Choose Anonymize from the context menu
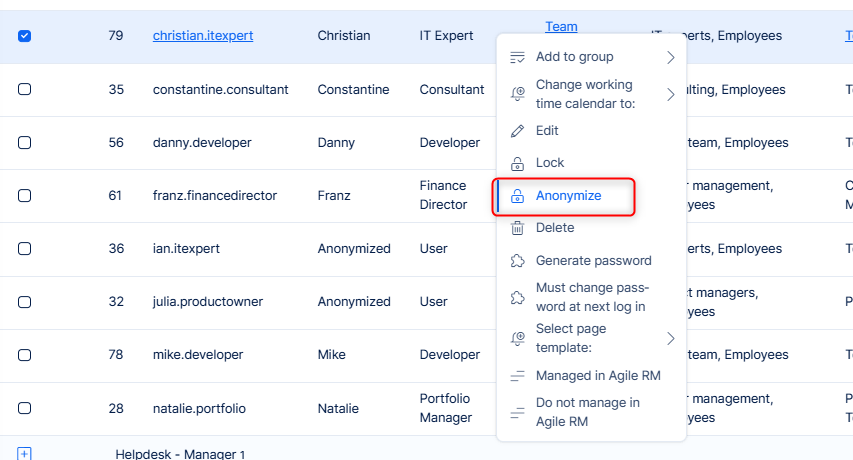 [568, 196]
